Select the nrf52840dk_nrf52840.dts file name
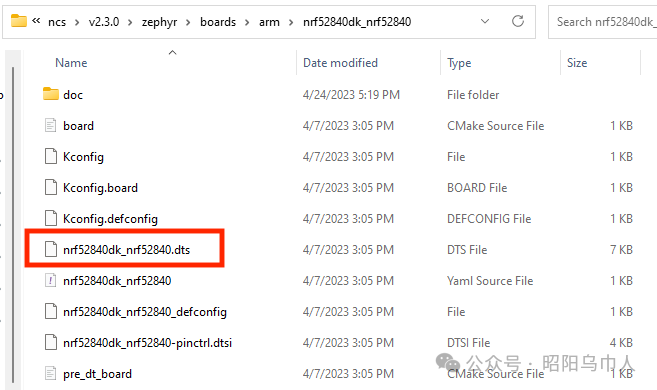The image size is (657, 390). point(127,250)
